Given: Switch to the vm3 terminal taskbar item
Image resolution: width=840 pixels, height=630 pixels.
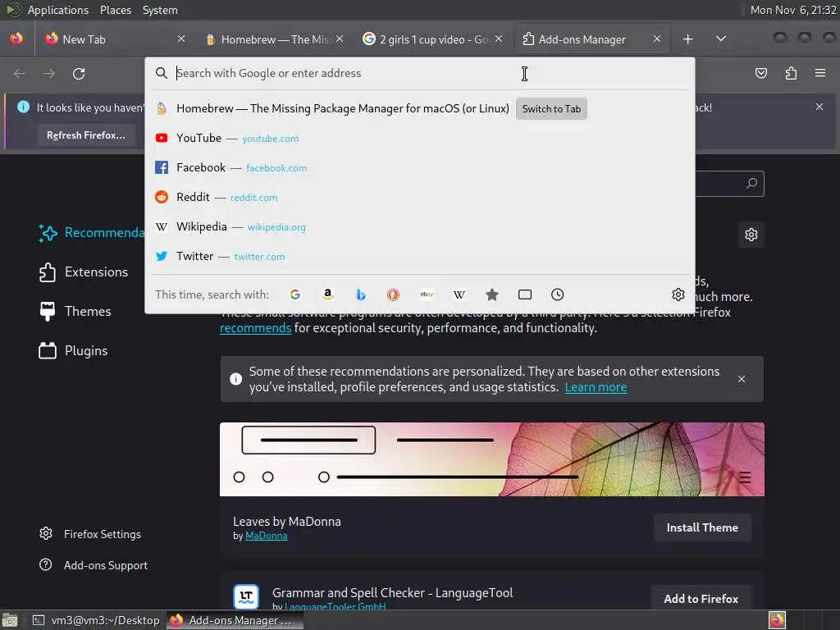Looking at the screenshot, I should point(97,620).
